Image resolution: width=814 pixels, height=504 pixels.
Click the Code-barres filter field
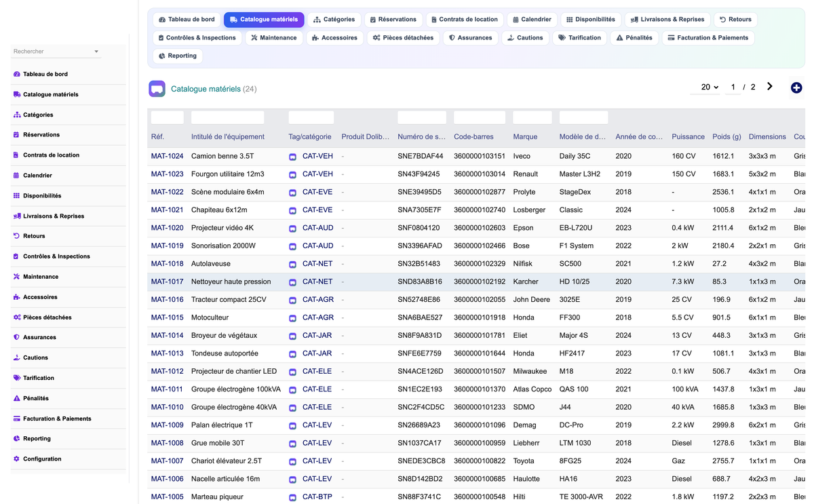click(x=480, y=117)
